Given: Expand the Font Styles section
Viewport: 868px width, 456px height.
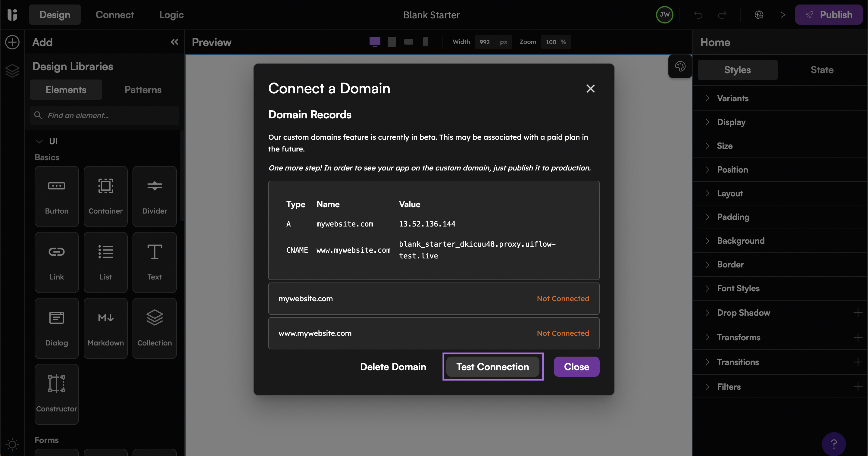Looking at the screenshot, I should [x=738, y=288].
